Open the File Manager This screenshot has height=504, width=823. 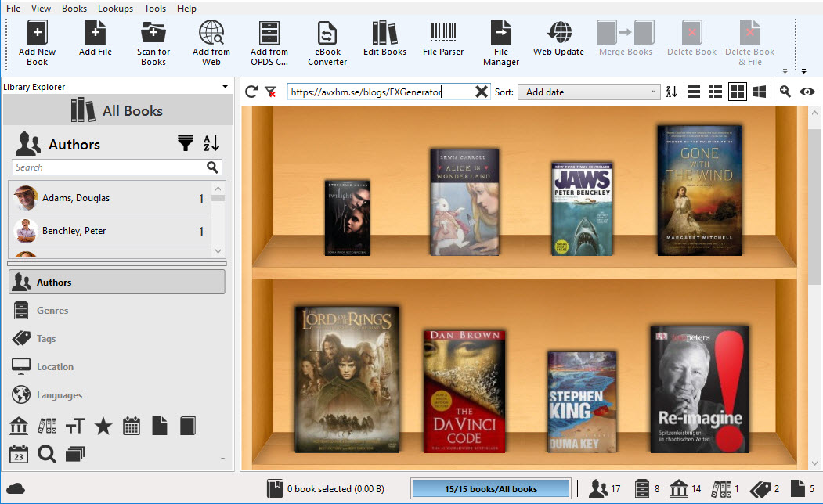pos(500,33)
